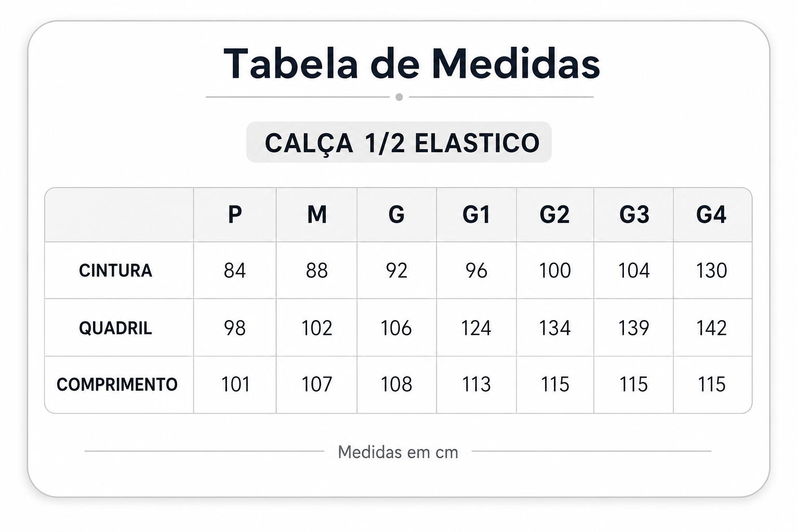Select the G1 size column header
The height and width of the screenshot is (532, 798).
click(x=476, y=215)
